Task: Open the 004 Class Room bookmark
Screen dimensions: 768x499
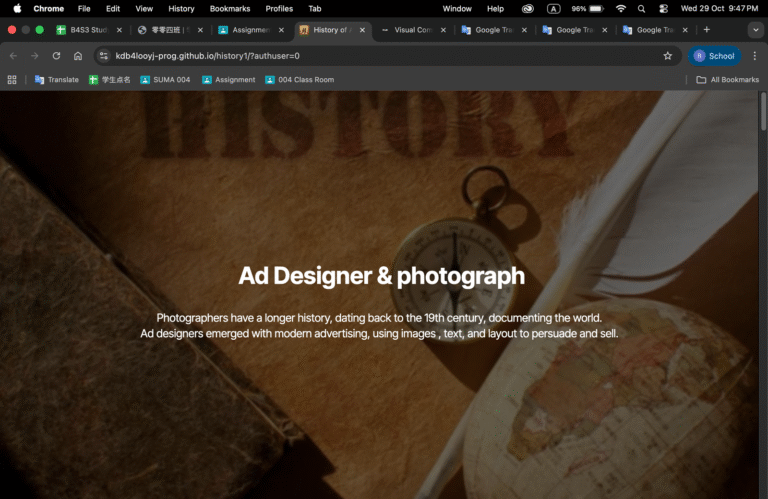Action: click(299, 79)
